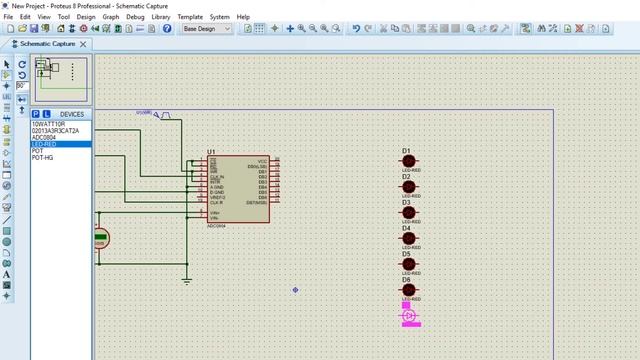Image resolution: width=640 pixels, height=360 pixels.
Task: Switch to Schematic Capture tab
Action: pyautogui.click(x=48, y=44)
